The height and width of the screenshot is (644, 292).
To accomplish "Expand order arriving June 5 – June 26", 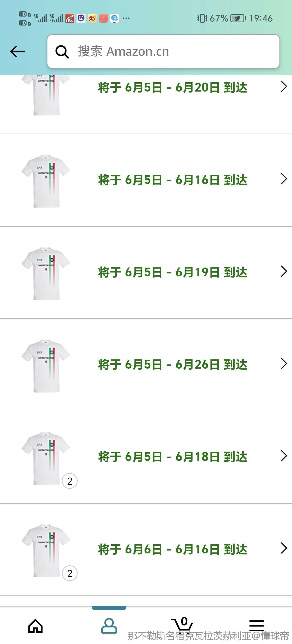I will 284,364.
